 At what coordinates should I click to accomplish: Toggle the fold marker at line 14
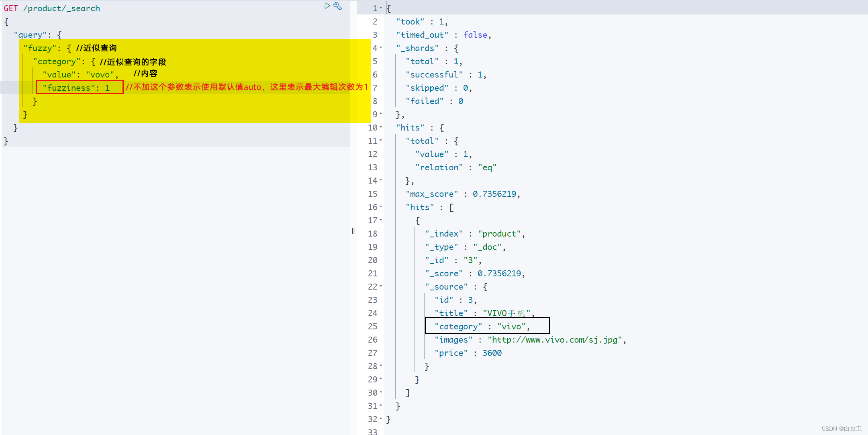pos(381,180)
